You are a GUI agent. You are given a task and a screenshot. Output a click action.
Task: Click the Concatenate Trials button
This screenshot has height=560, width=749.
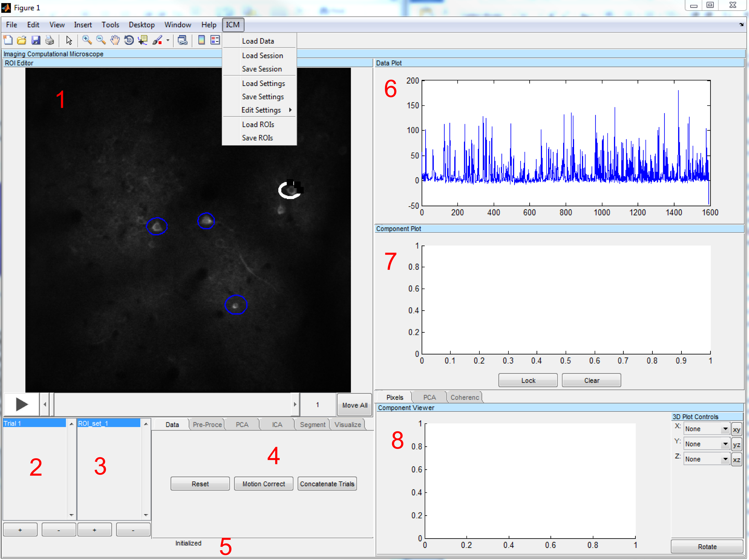[x=327, y=484]
